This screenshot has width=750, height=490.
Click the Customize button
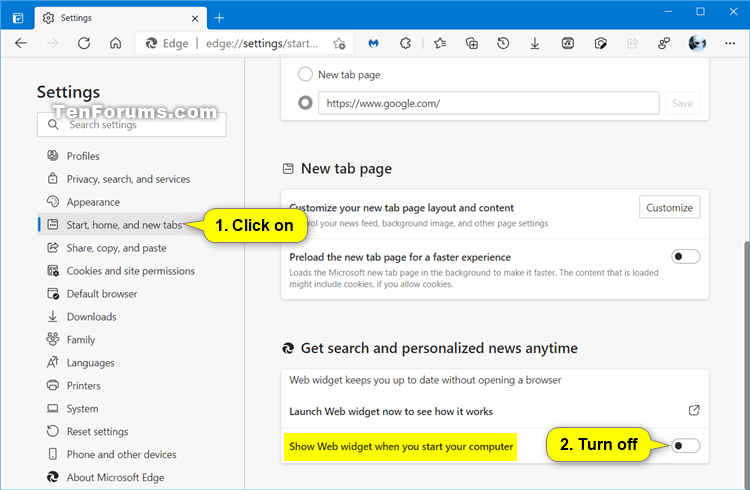click(669, 207)
